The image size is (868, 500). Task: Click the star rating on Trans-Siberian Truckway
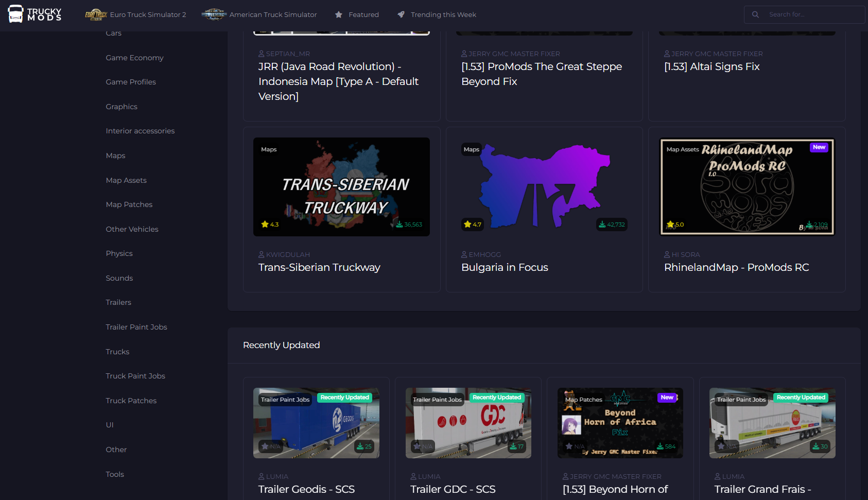pyautogui.click(x=270, y=225)
